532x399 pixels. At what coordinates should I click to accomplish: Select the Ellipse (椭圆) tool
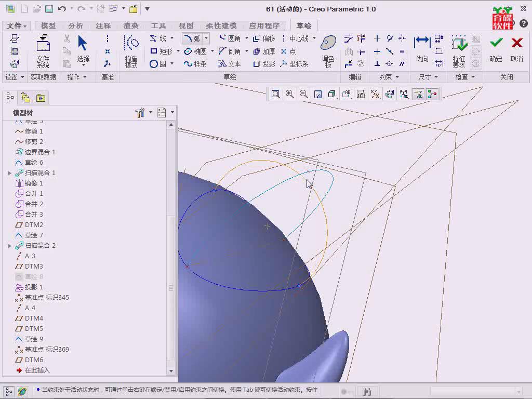pyautogui.click(x=196, y=51)
